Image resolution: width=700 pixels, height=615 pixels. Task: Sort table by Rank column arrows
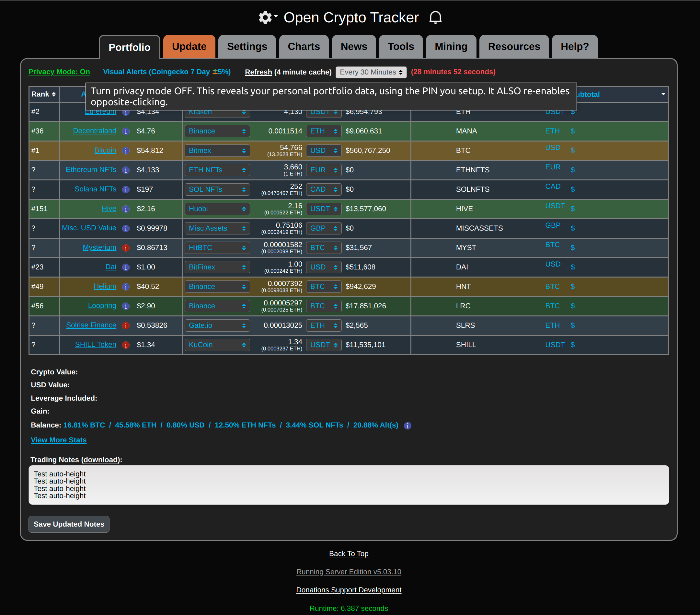tap(54, 94)
